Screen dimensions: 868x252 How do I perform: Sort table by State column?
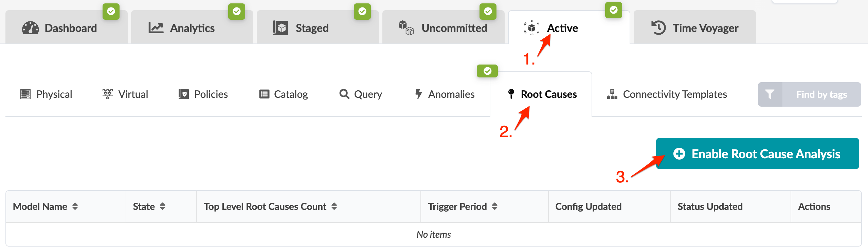(x=163, y=206)
